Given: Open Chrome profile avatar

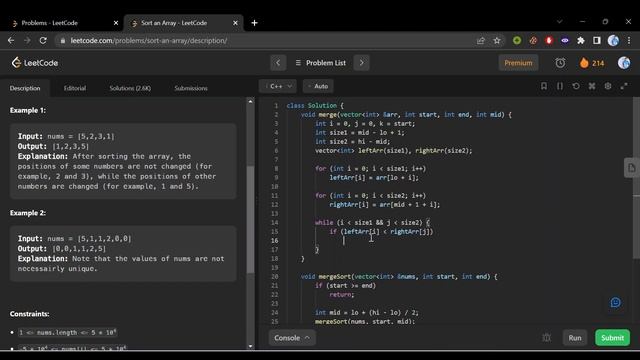Looking at the screenshot, I should [x=613, y=40].
